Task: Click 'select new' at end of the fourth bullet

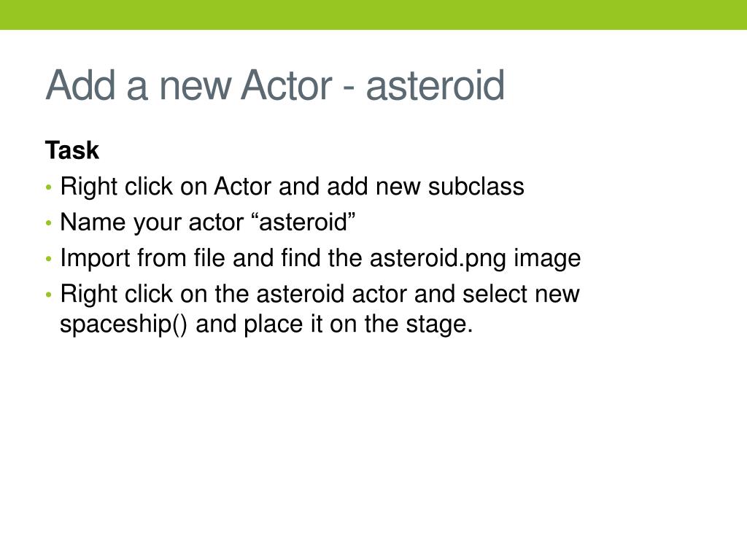Action: click(x=521, y=294)
